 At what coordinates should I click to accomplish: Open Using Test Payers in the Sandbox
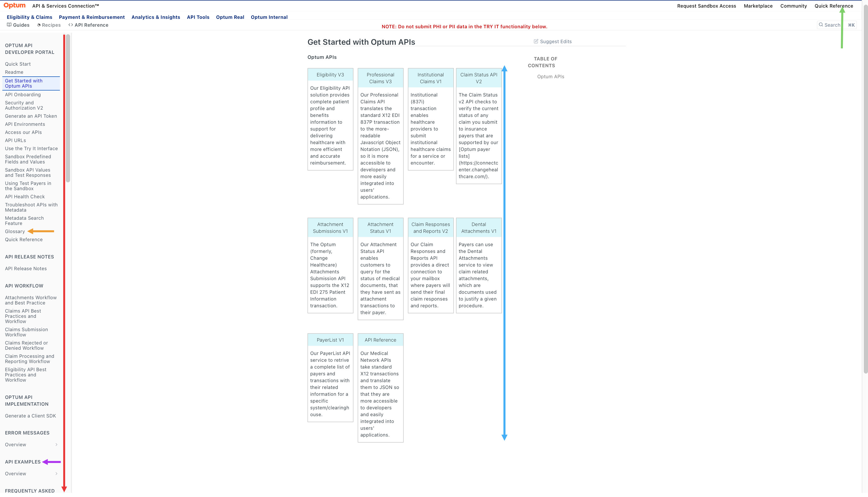28,186
